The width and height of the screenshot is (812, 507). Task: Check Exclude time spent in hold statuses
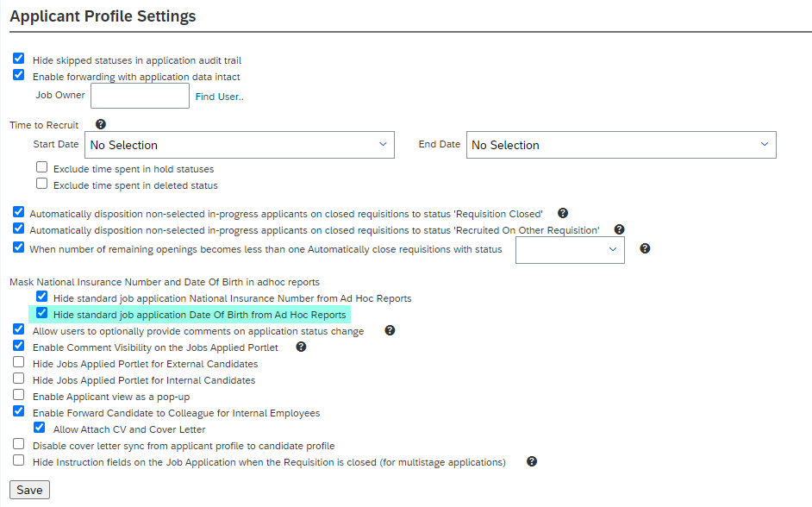pos(42,166)
